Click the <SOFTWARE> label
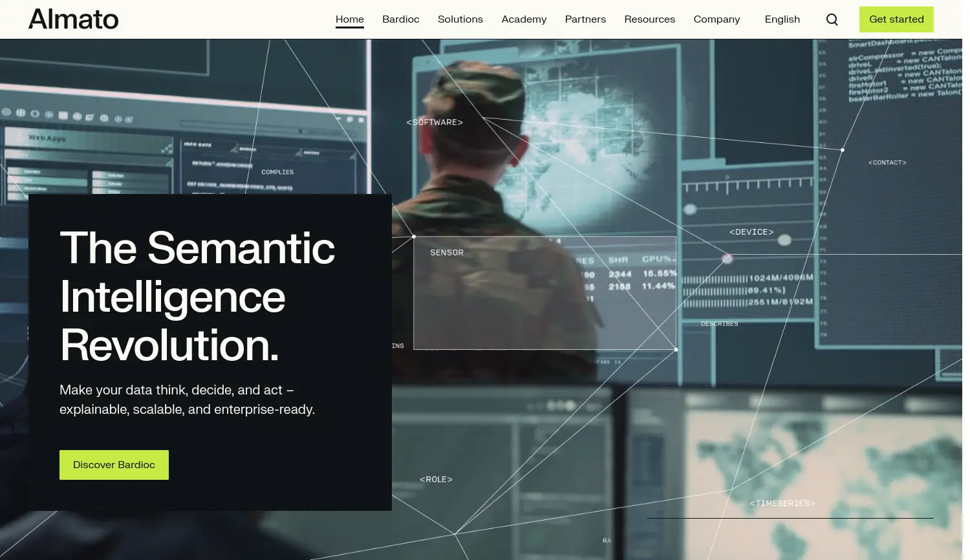 435,122
